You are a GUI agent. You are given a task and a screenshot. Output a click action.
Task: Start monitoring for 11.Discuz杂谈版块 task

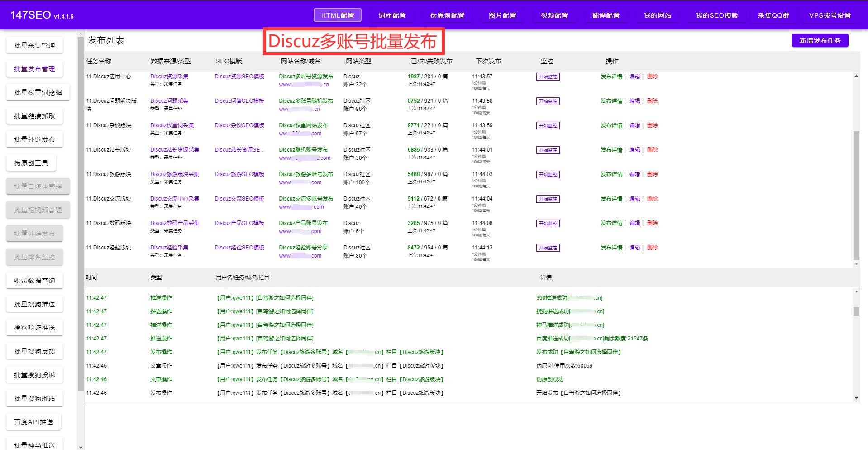(548, 126)
